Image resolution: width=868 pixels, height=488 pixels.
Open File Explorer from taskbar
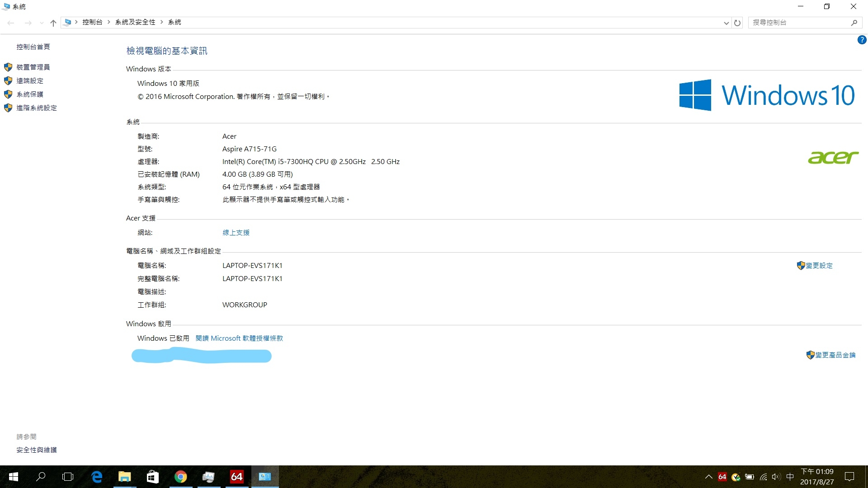pos(124,477)
